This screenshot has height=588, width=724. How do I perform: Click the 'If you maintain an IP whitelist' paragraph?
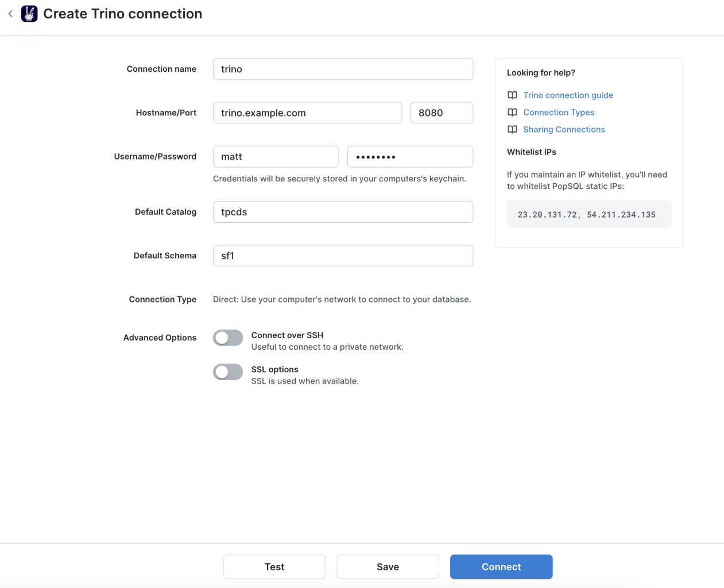point(587,180)
